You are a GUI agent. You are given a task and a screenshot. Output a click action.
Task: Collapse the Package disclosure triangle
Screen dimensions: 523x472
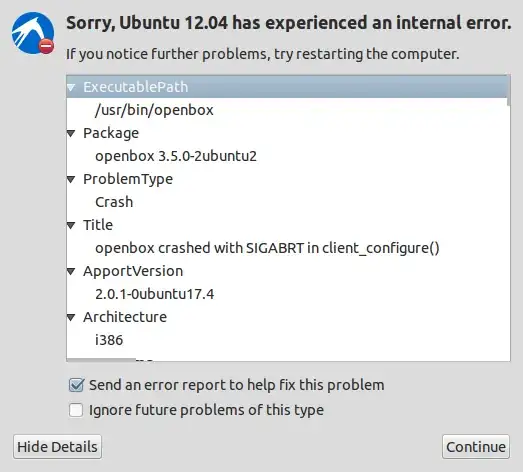(71, 134)
